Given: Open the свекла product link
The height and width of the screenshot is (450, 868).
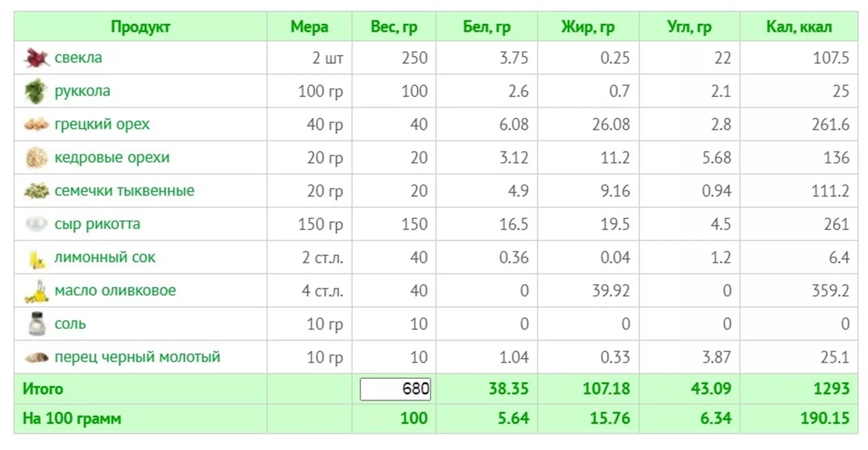Looking at the screenshot, I should [x=78, y=58].
